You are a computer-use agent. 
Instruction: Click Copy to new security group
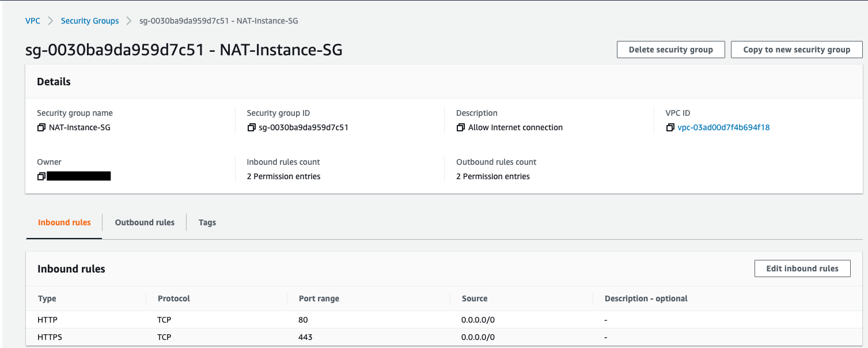point(797,50)
